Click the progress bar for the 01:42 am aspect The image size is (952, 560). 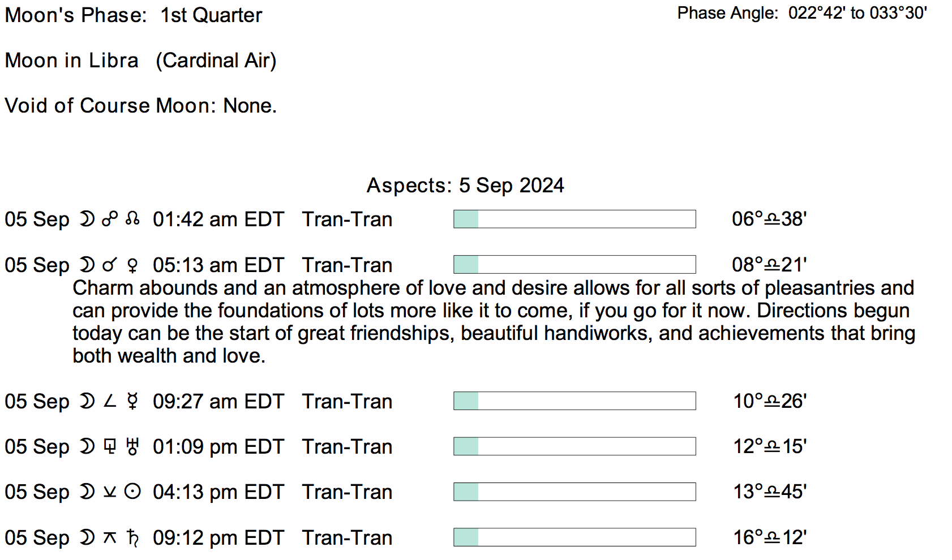click(574, 219)
